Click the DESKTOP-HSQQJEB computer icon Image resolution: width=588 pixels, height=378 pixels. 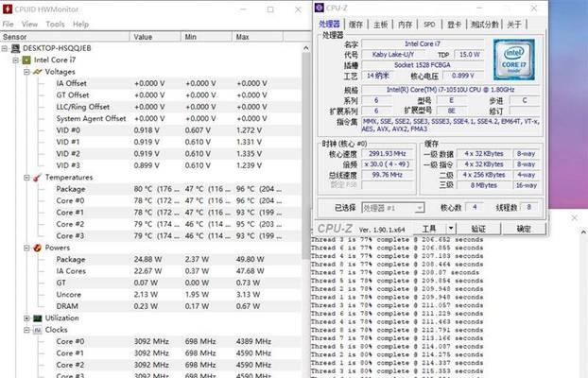(15, 48)
